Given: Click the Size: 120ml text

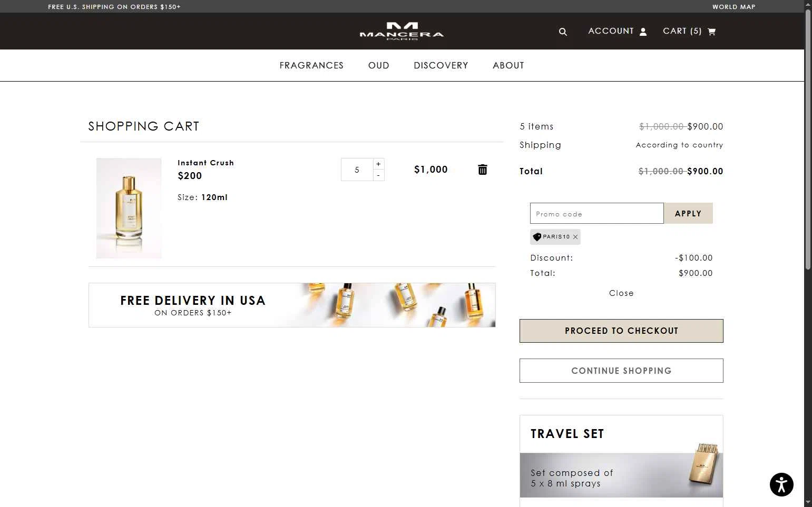Looking at the screenshot, I should [x=202, y=197].
